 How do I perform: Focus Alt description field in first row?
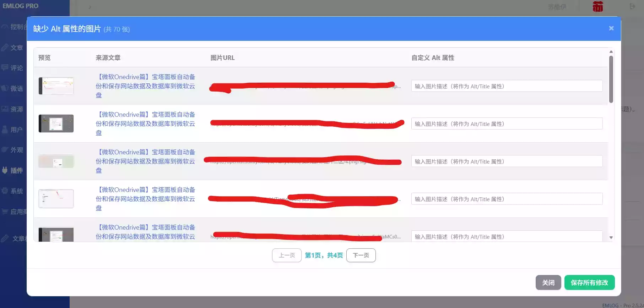click(x=507, y=86)
